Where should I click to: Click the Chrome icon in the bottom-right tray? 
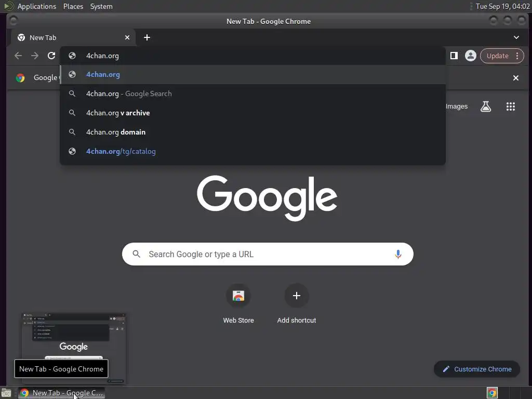click(492, 393)
